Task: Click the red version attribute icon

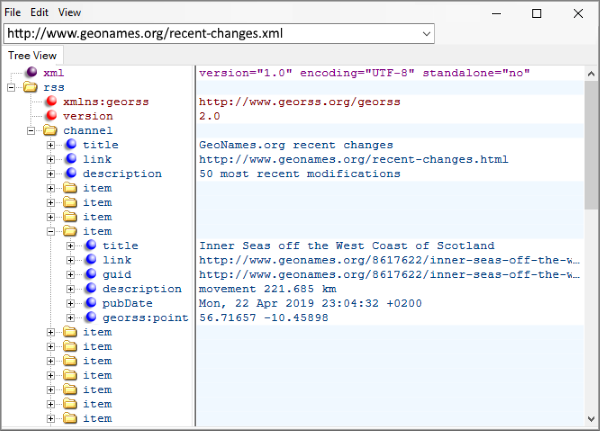Action: (50, 116)
